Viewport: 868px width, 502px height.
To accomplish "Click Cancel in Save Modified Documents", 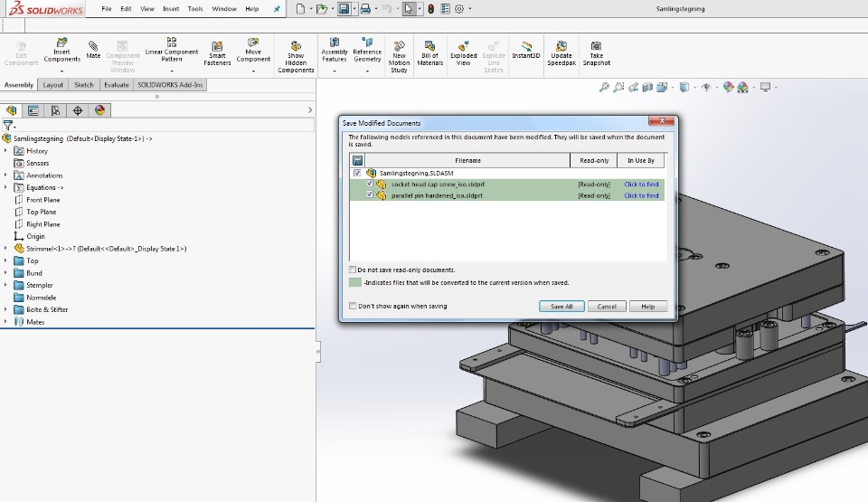I will click(x=607, y=307).
